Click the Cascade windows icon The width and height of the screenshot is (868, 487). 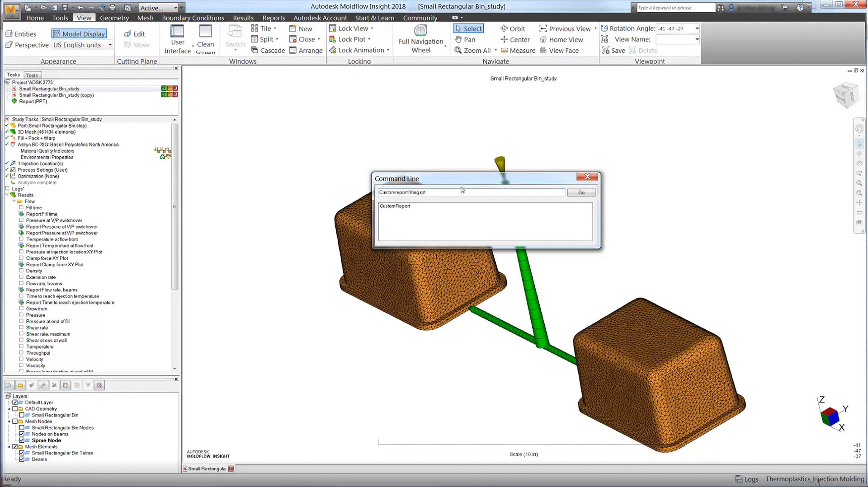(x=255, y=51)
